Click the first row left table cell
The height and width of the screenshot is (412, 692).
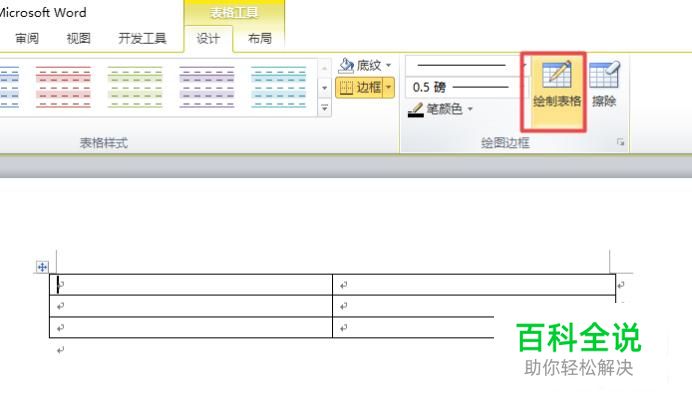coord(191,285)
